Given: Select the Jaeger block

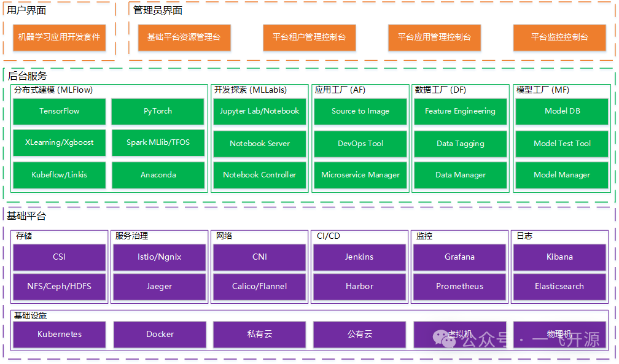Looking at the screenshot, I should point(160,287).
